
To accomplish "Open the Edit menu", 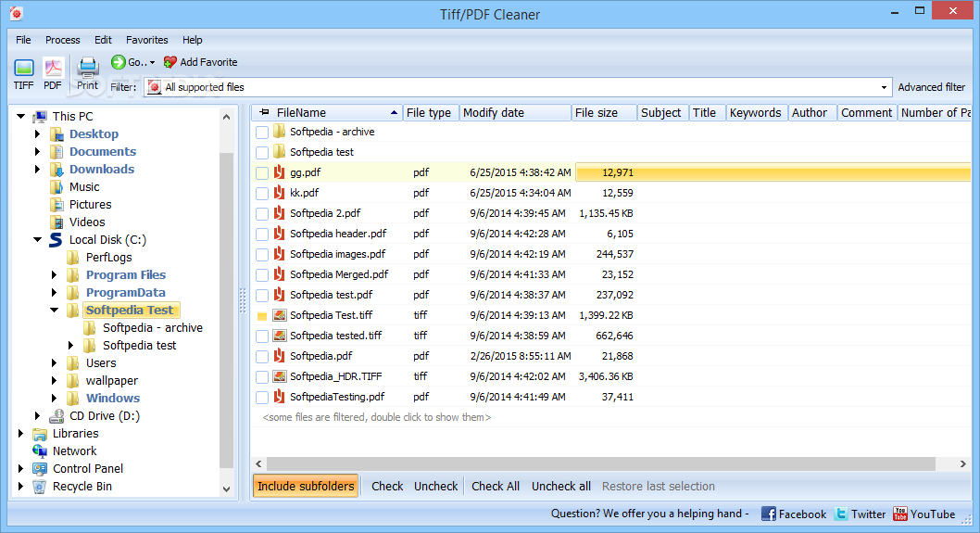I will [x=103, y=40].
